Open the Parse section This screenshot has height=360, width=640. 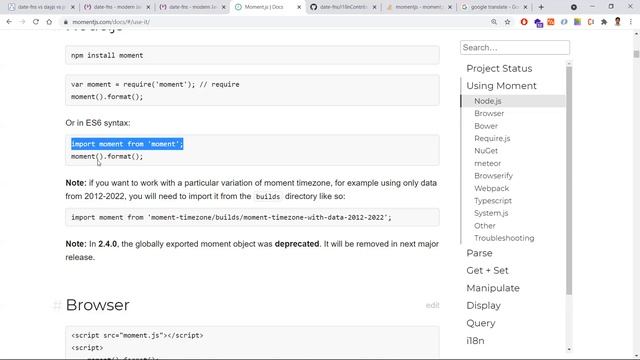click(x=479, y=253)
